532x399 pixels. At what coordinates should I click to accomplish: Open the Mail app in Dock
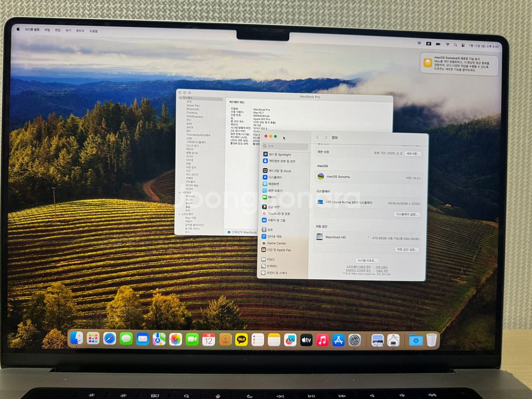click(x=143, y=339)
